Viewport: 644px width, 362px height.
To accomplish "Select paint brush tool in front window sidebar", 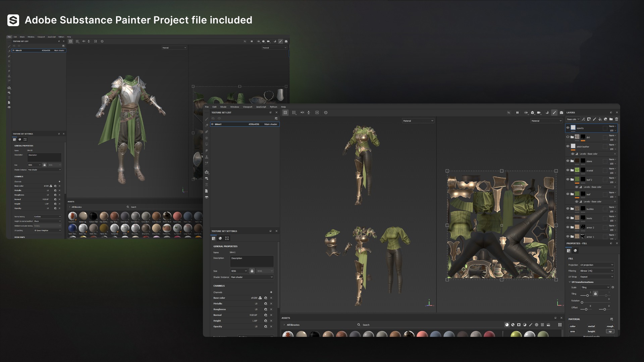I will [207, 119].
